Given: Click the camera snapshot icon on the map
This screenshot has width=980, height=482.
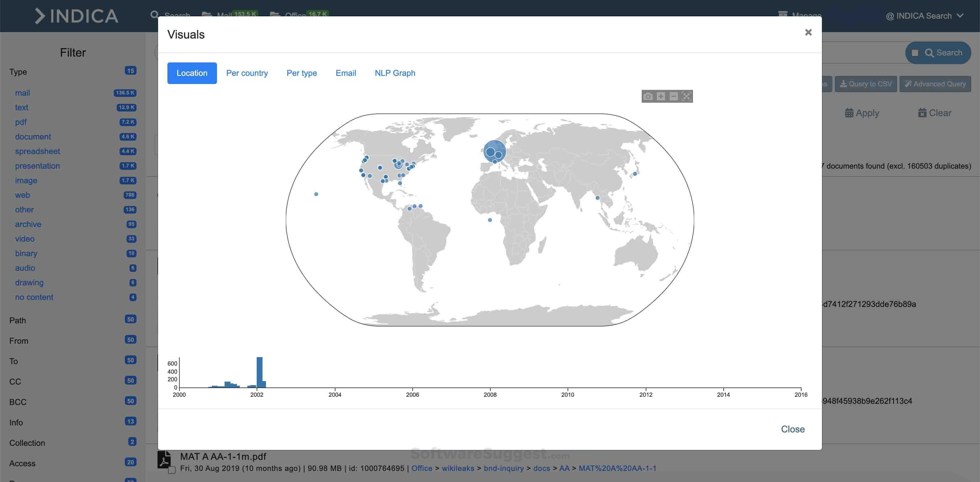Looking at the screenshot, I should coord(649,96).
